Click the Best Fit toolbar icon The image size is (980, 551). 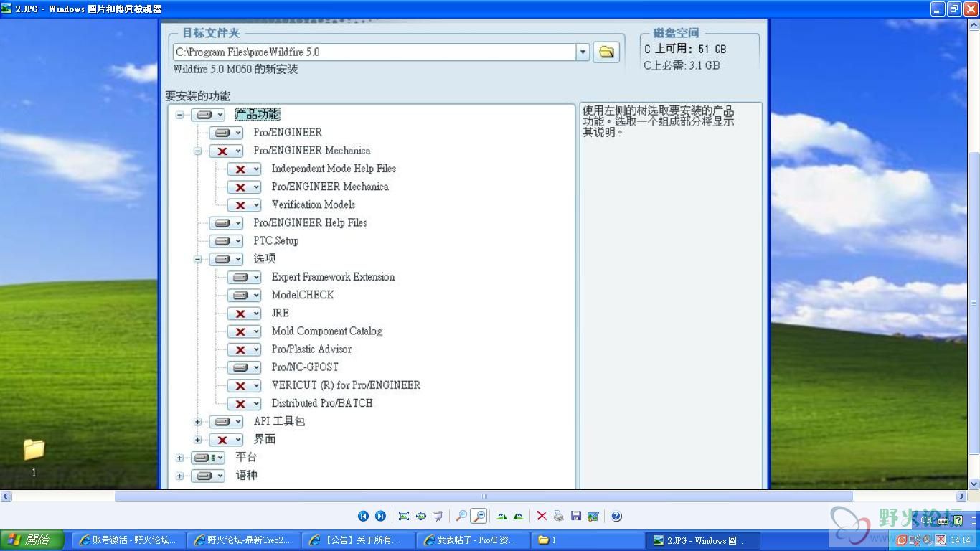pyautogui.click(x=404, y=516)
